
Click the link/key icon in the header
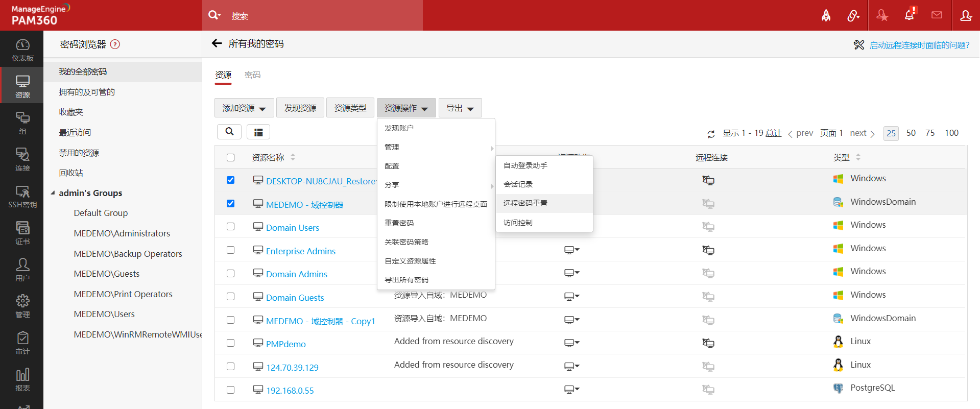click(853, 16)
